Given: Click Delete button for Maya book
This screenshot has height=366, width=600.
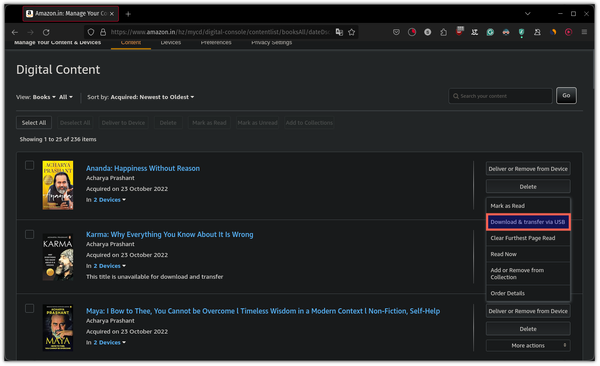Looking at the screenshot, I should [x=528, y=329].
